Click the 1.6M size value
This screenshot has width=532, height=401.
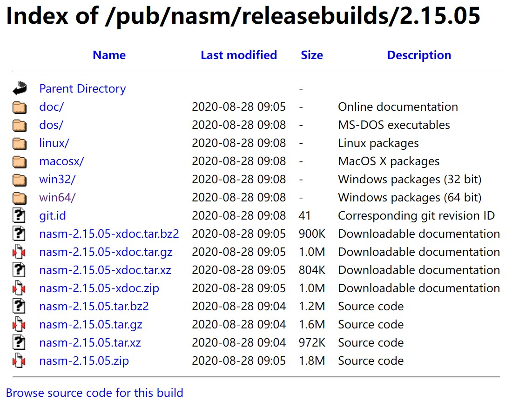click(x=312, y=324)
